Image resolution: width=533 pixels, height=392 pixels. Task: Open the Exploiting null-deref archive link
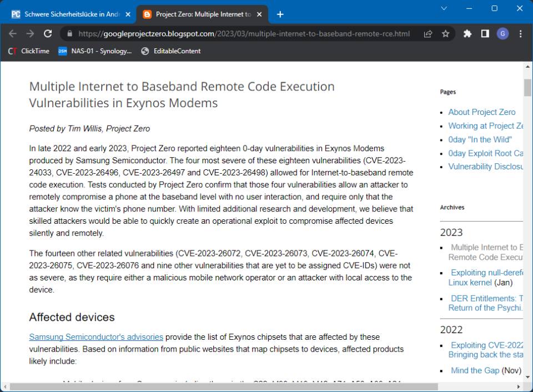click(486, 278)
